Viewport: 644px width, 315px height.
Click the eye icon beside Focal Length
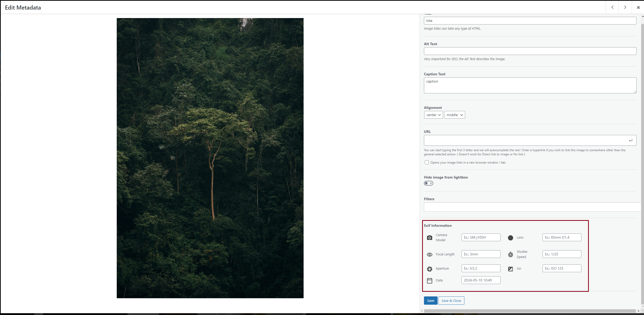pos(429,254)
